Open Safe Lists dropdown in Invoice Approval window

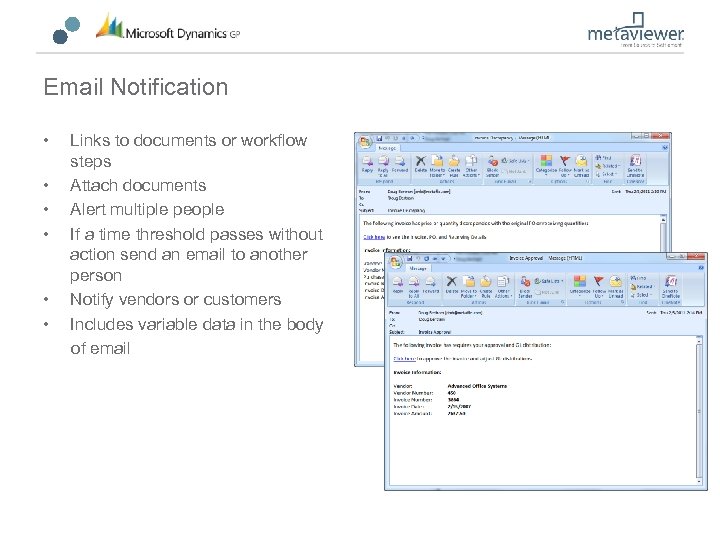click(549, 281)
